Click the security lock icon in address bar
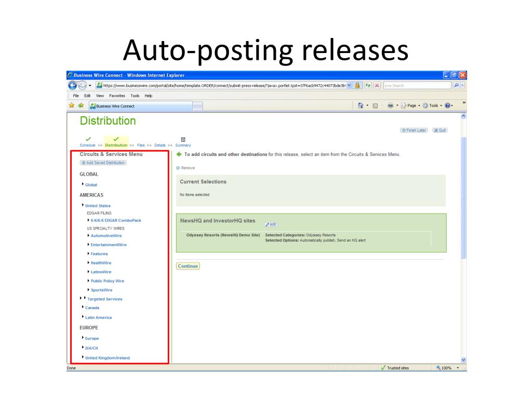The height and width of the screenshot is (399, 532). pos(357,86)
